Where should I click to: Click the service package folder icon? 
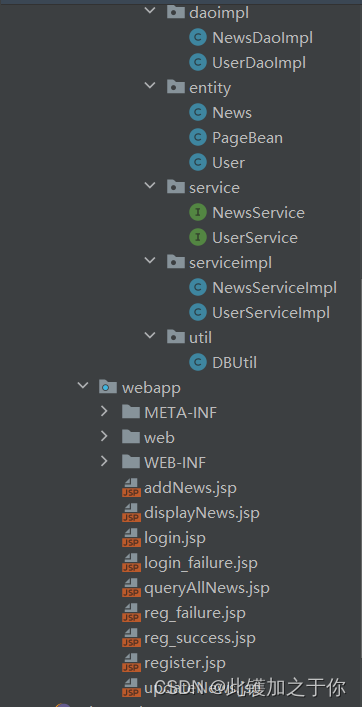175,187
